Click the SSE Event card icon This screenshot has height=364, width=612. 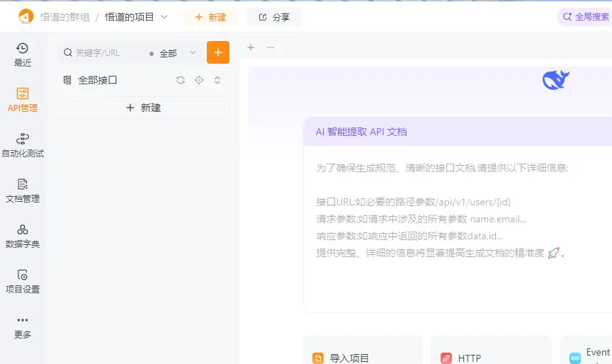(575, 358)
